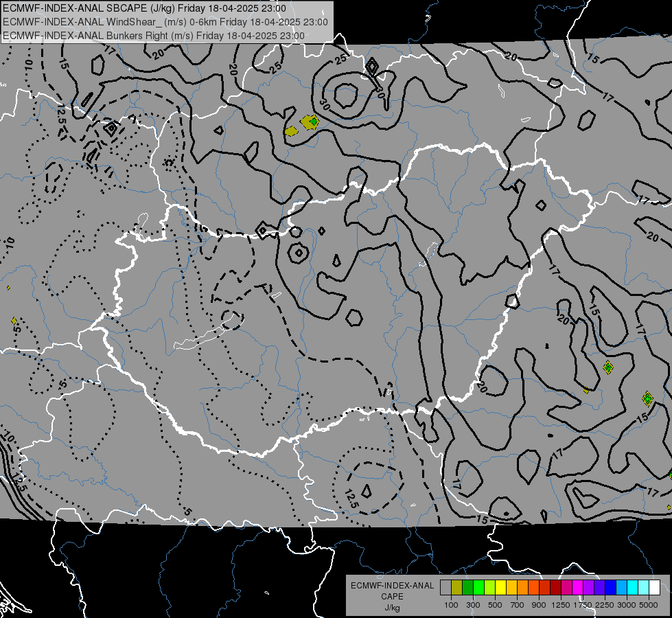Click the CAPE legend label
Image resolution: width=672 pixels, height=618 pixels.
pos(393,597)
